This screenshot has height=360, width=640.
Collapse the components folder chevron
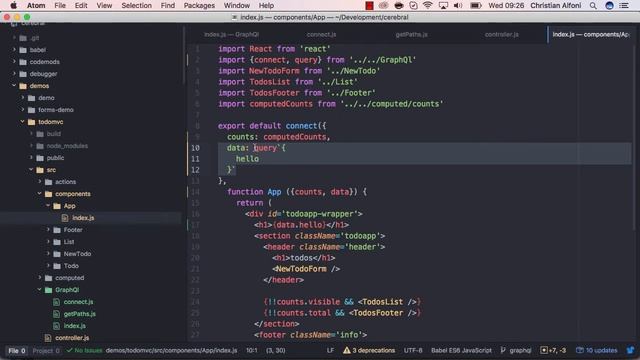(40, 193)
